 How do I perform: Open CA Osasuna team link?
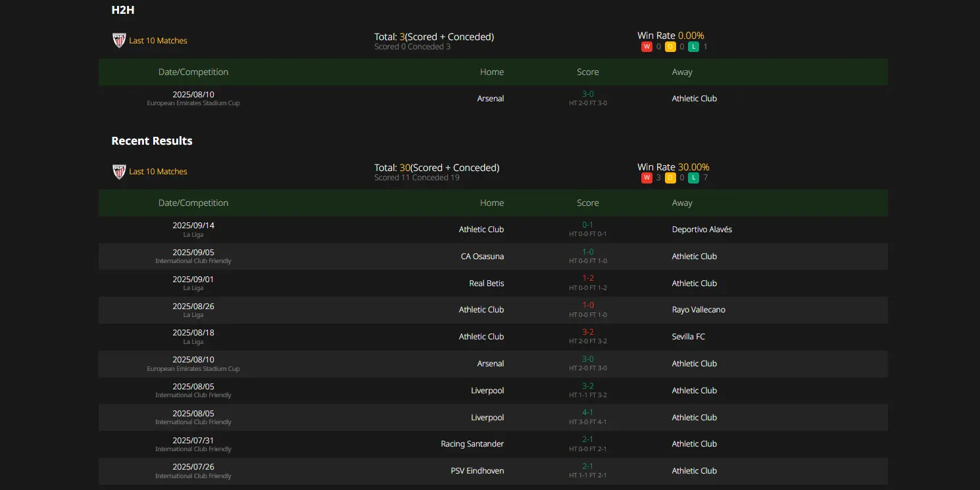point(483,257)
